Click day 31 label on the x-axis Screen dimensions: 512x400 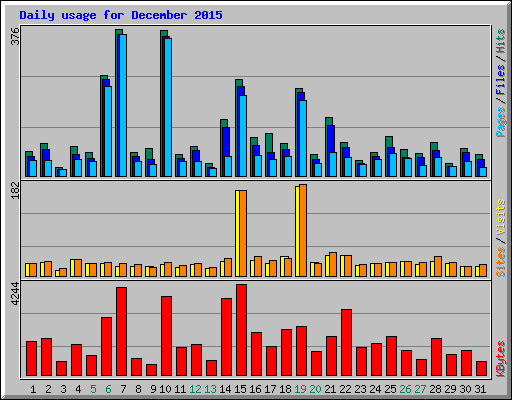(x=480, y=389)
